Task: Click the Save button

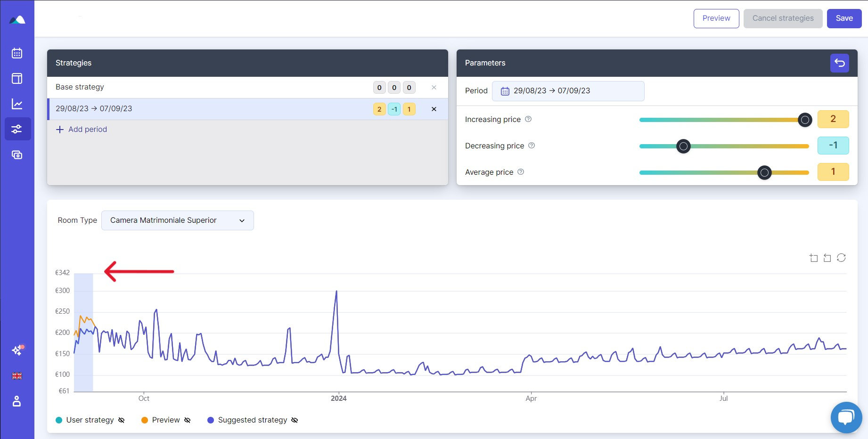Action: [x=844, y=18]
